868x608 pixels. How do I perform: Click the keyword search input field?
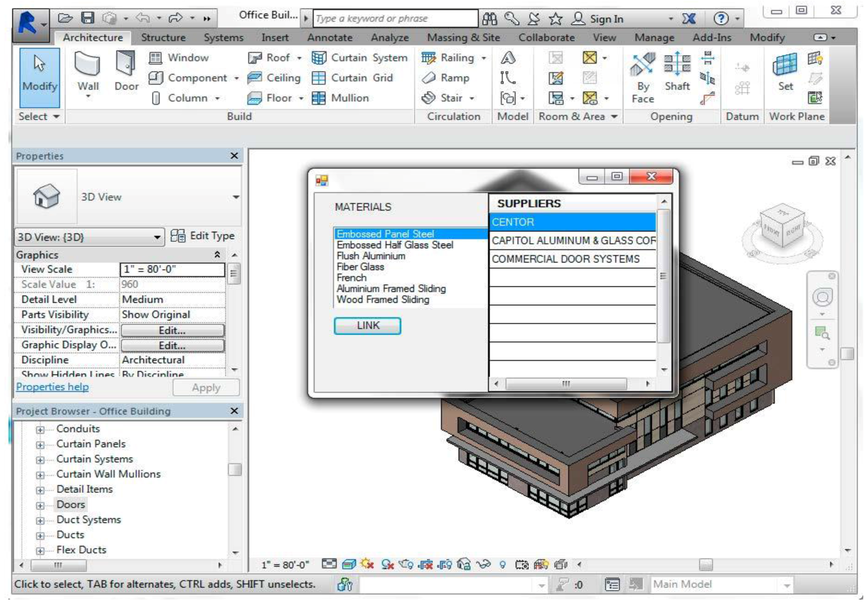point(394,18)
